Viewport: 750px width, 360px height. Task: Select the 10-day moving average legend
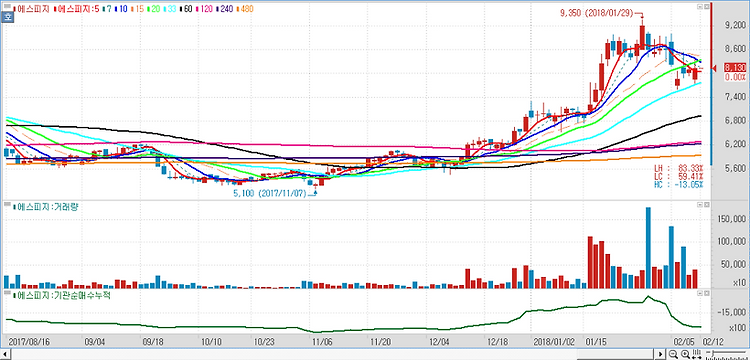121,9
